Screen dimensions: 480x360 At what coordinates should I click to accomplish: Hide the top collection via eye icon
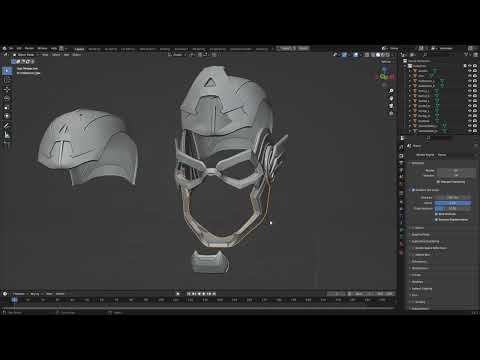[470, 66]
